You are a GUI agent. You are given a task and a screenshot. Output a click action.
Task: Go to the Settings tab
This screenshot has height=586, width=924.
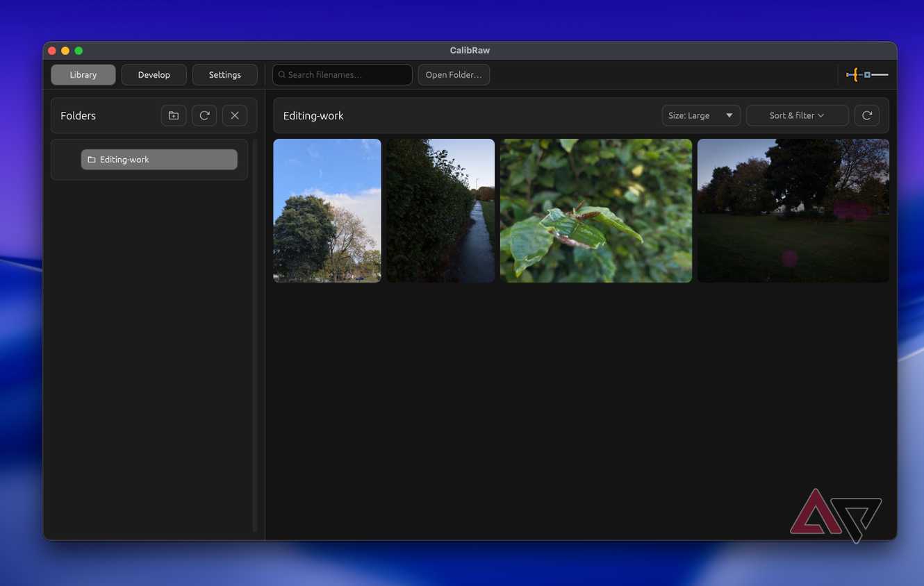[225, 75]
